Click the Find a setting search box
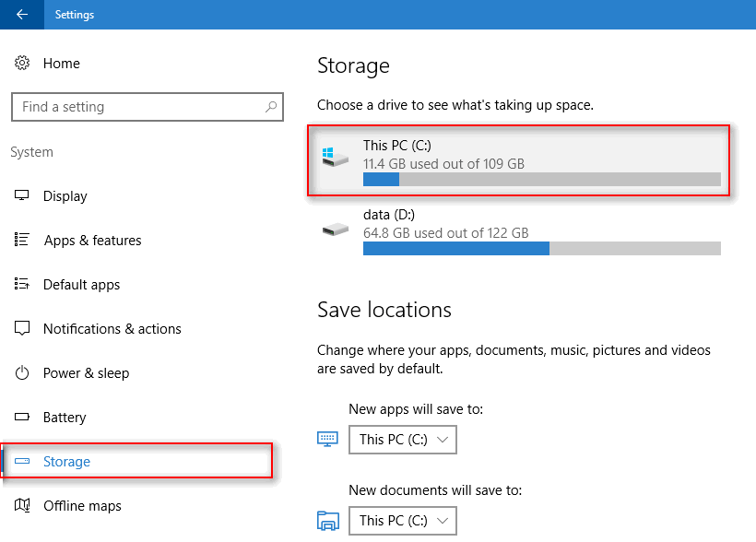This screenshot has width=756, height=542. [x=148, y=107]
